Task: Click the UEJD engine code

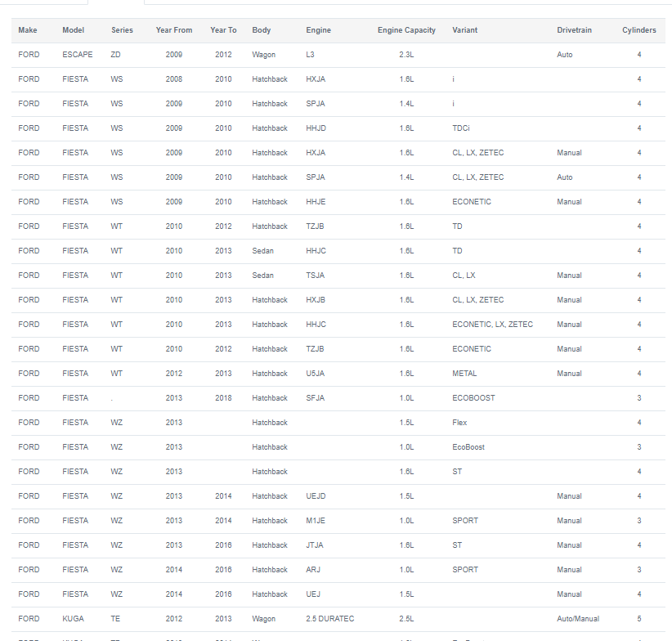Action: coord(316,496)
